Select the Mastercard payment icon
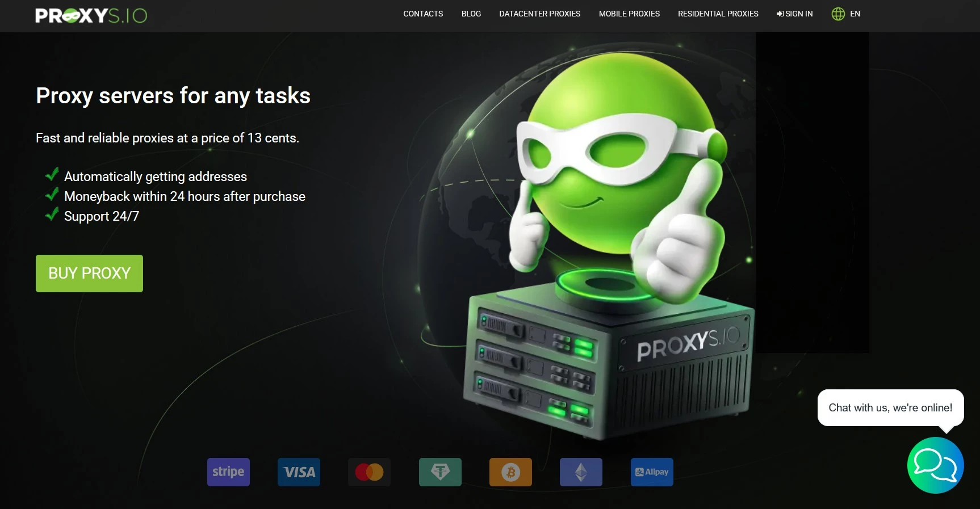The height and width of the screenshot is (509, 980). [x=369, y=472]
